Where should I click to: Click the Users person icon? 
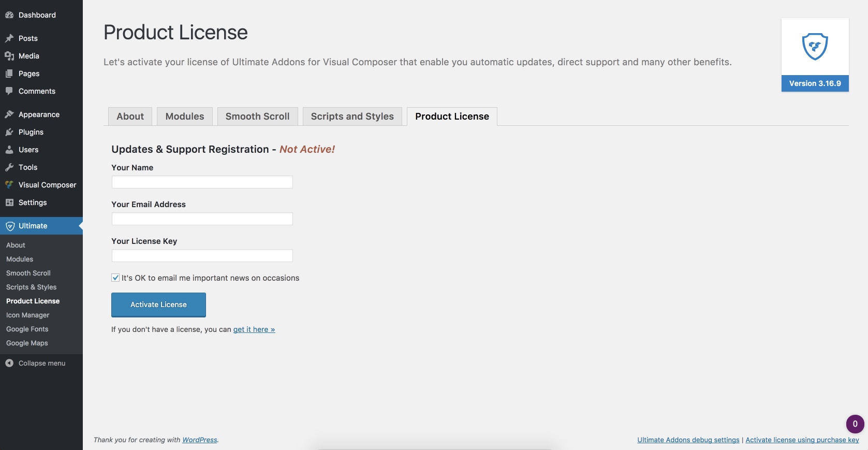[x=9, y=150]
